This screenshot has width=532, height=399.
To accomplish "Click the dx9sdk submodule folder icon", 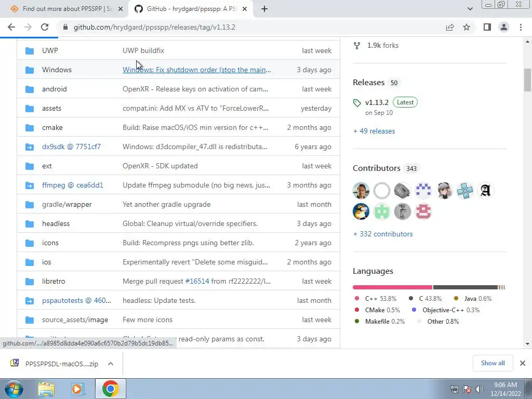I will (x=30, y=147).
